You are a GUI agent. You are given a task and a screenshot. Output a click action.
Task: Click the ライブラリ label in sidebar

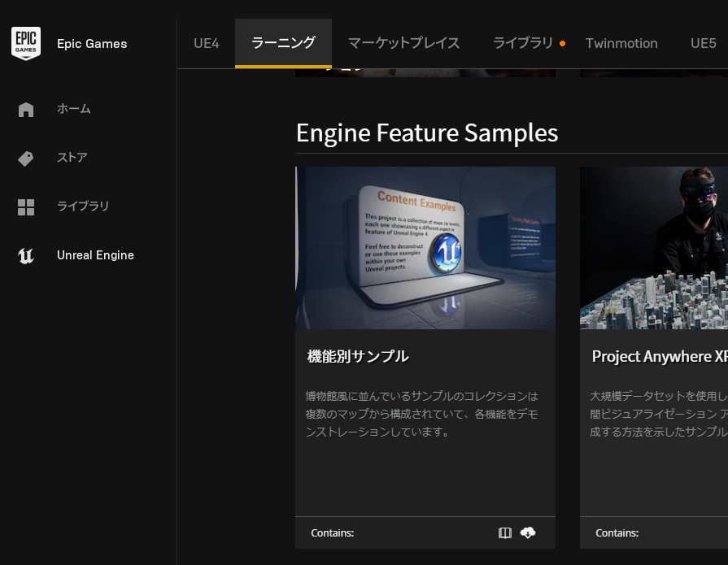pos(83,206)
